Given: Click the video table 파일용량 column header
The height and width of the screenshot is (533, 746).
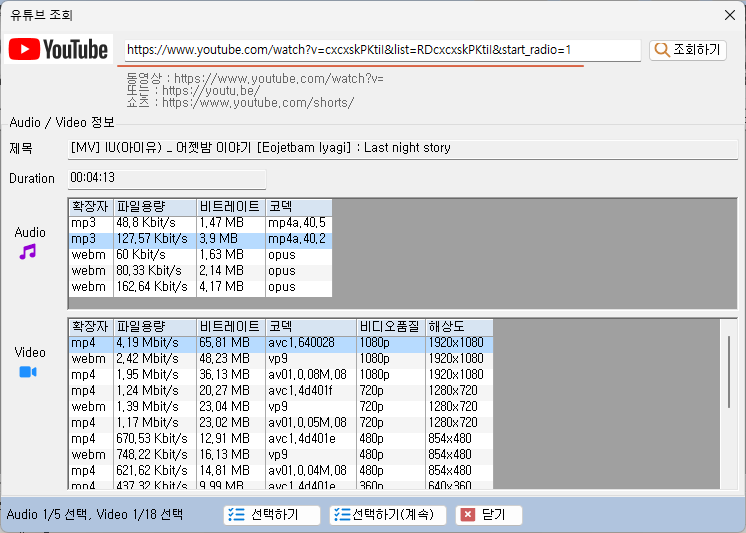Looking at the screenshot, I should [x=155, y=327].
